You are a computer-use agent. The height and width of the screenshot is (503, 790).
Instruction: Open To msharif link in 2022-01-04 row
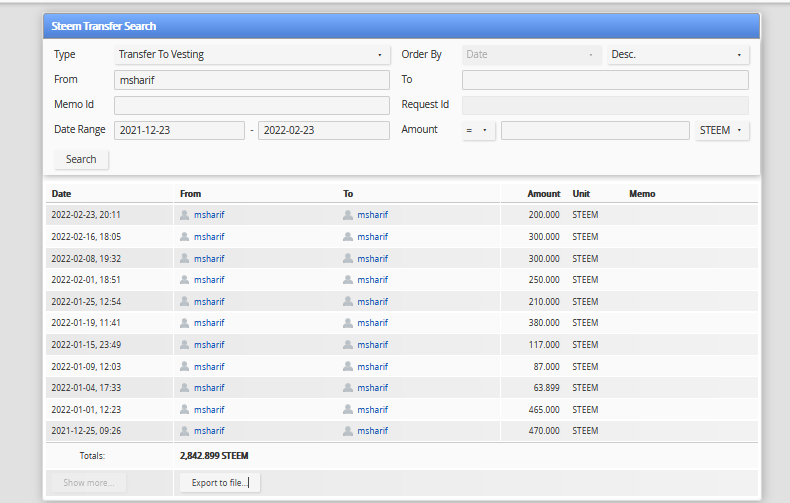click(x=372, y=388)
